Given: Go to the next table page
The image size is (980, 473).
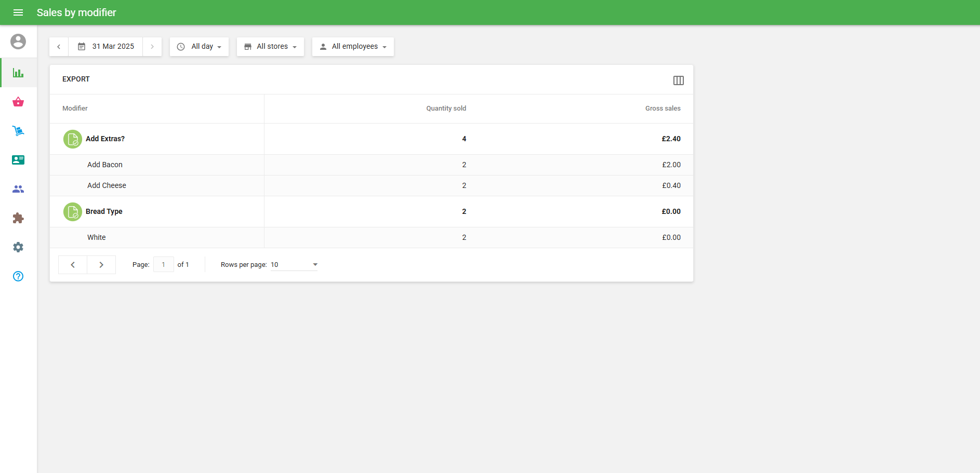Looking at the screenshot, I should point(101,265).
